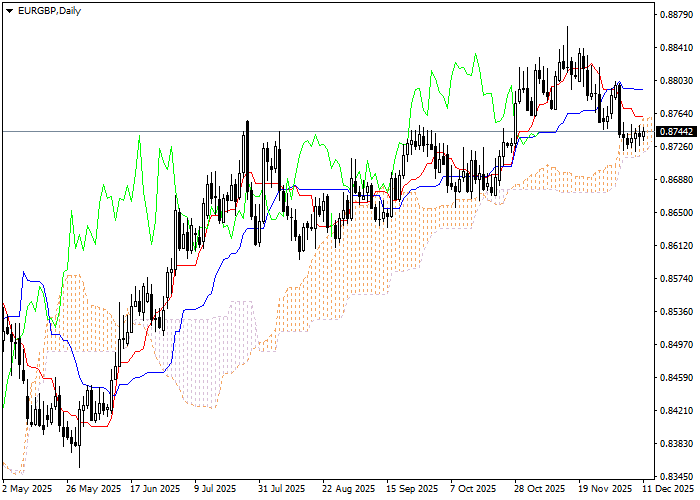The image size is (700, 500).
Task: Click the 0.88030 price axis label
Action: coord(677,81)
